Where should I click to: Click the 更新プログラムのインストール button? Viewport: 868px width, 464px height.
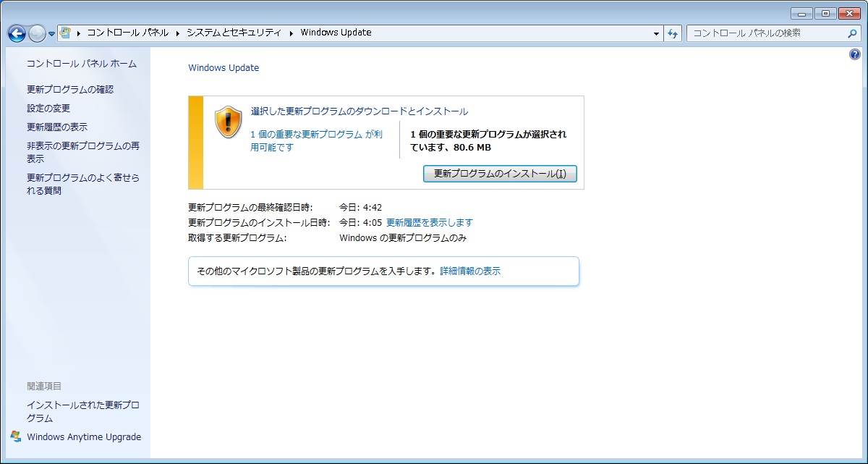click(x=500, y=174)
